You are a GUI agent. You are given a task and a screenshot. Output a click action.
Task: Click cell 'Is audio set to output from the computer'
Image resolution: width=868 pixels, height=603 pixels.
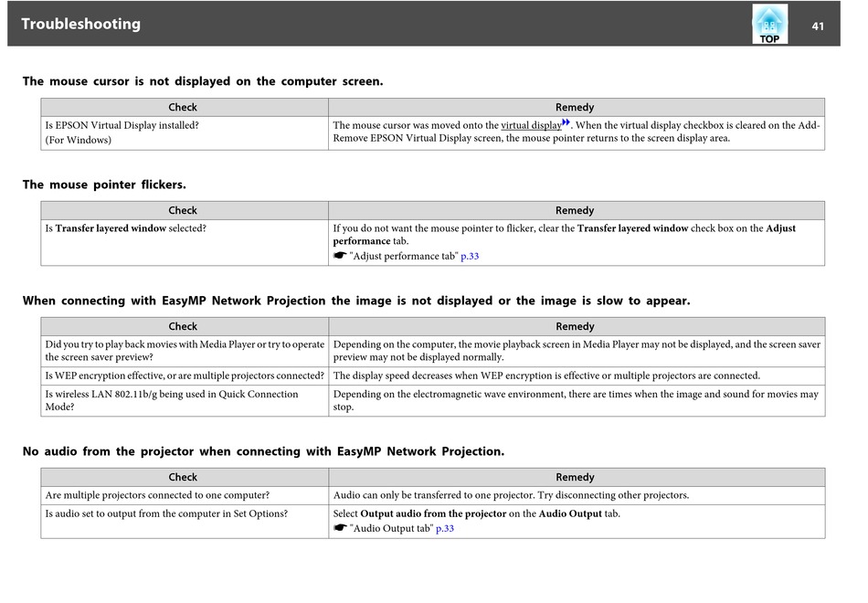185,521
